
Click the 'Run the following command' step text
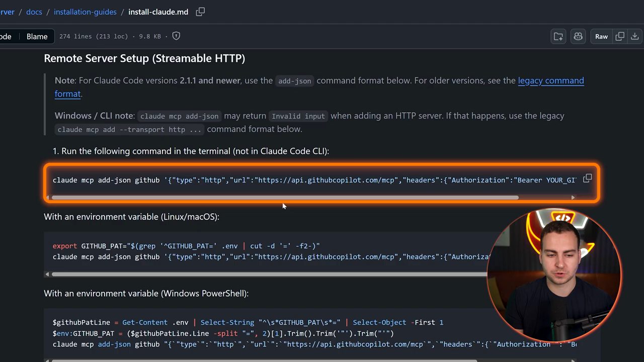pyautogui.click(x=195, y=151)
